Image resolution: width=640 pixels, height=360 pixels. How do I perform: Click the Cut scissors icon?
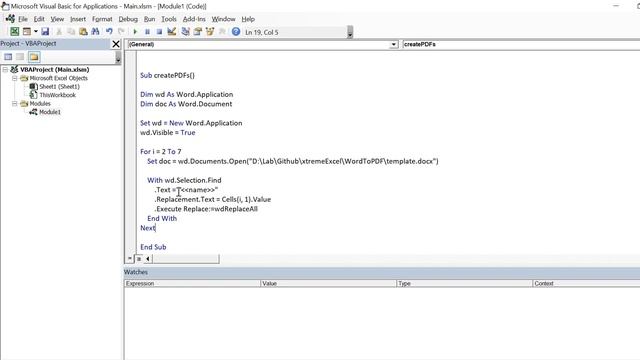point(59,31)
